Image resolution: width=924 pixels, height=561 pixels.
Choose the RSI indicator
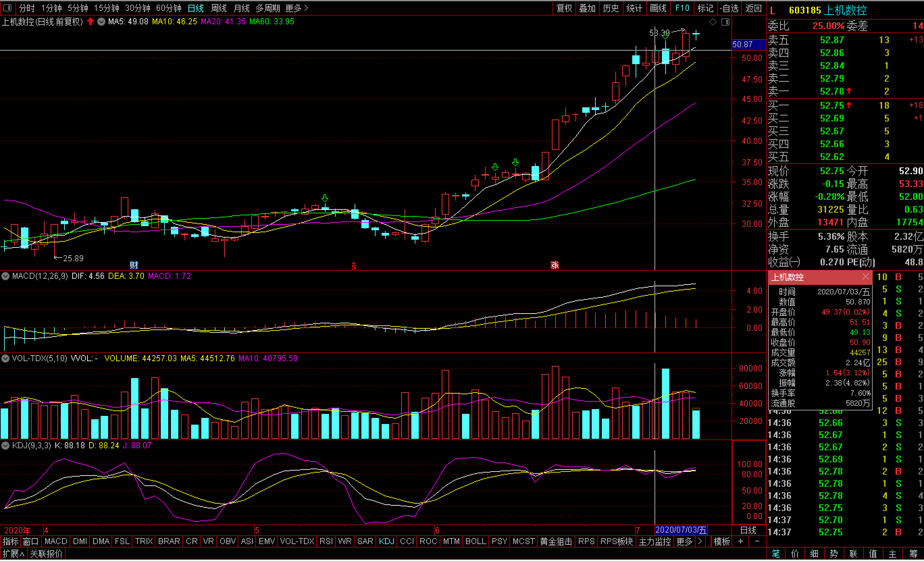[326, 541]
